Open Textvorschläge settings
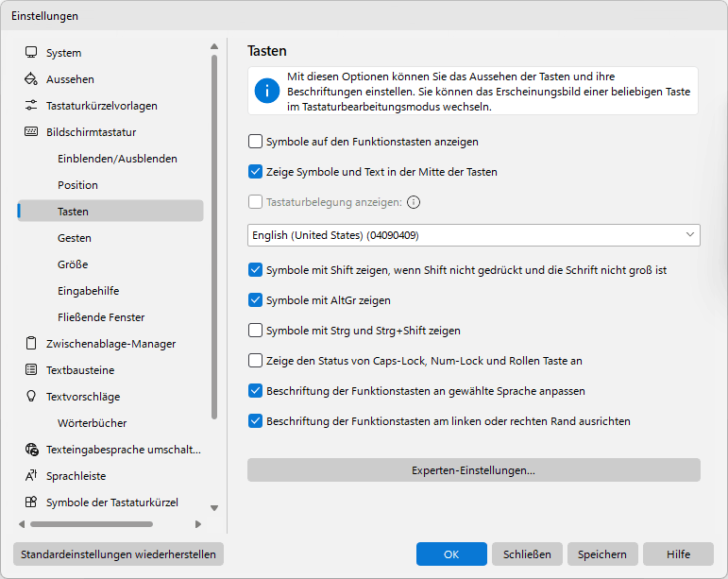This screenshot has width=728, height=579. click(110, 397)
